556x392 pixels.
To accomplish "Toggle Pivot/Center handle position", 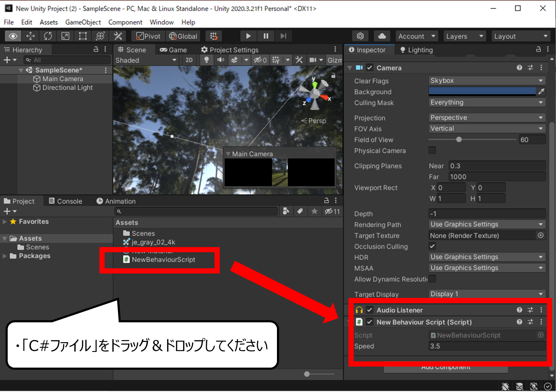I will click(148, 36).
